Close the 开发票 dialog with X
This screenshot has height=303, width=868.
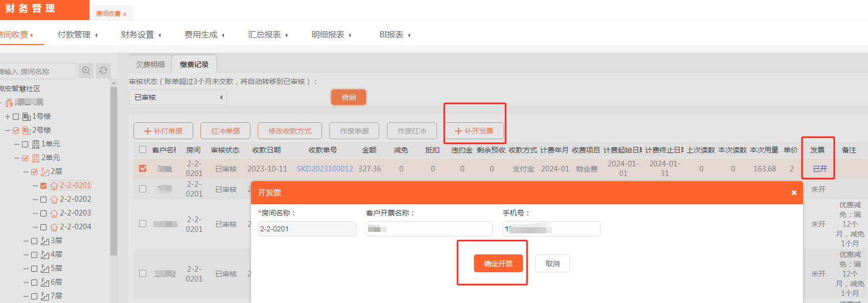[x=794, y=193]
